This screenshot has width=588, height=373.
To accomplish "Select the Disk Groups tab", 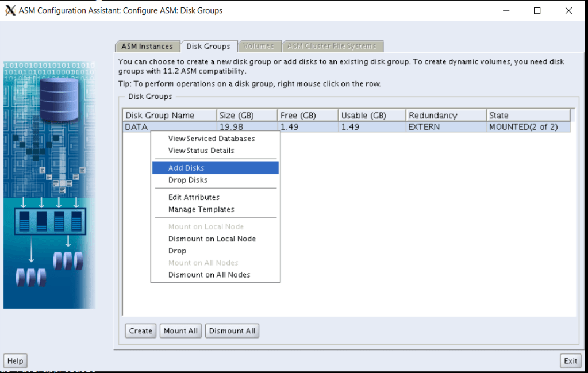I will point(208,47).
